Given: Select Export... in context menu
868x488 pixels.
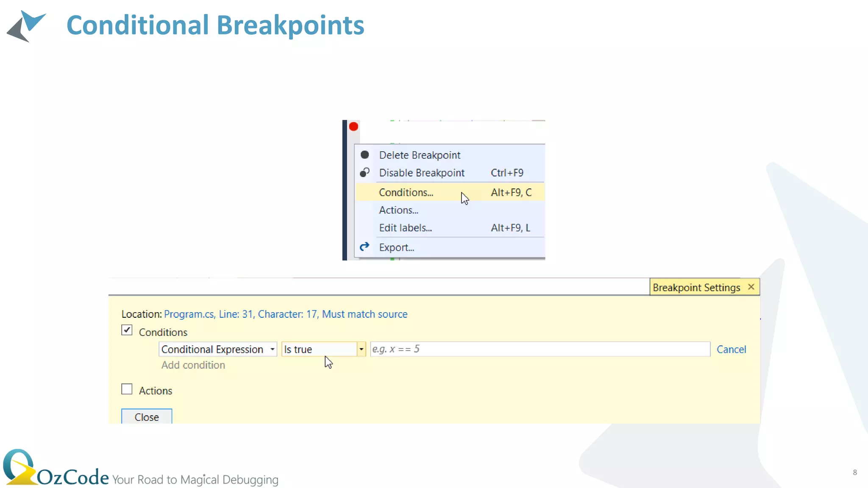Looking at the screenshot, I should [450, 247].
